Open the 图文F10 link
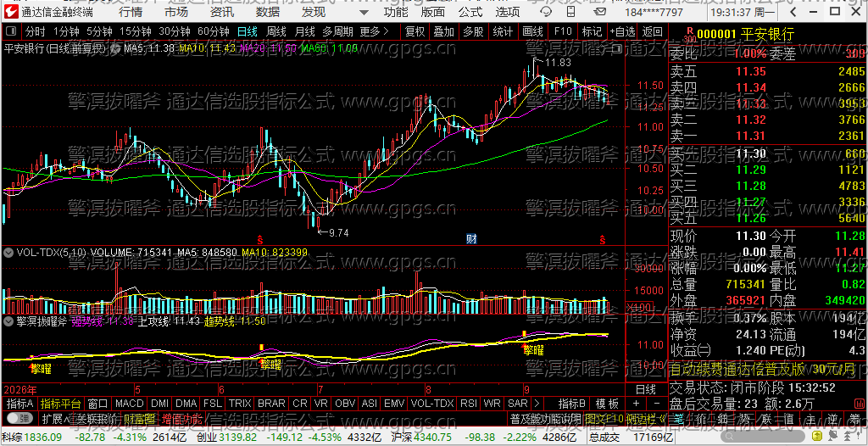 pyautogui.click(x=604, y=418)
